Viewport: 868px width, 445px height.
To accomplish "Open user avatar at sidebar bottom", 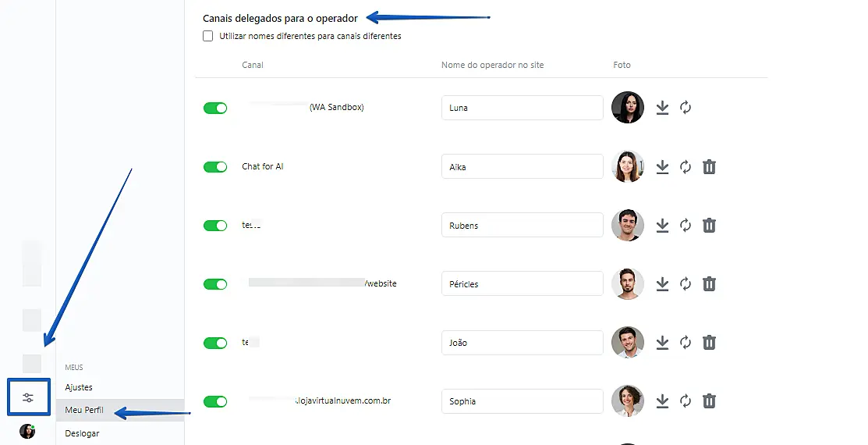I will pyautogui.click(x=27, y=431).
